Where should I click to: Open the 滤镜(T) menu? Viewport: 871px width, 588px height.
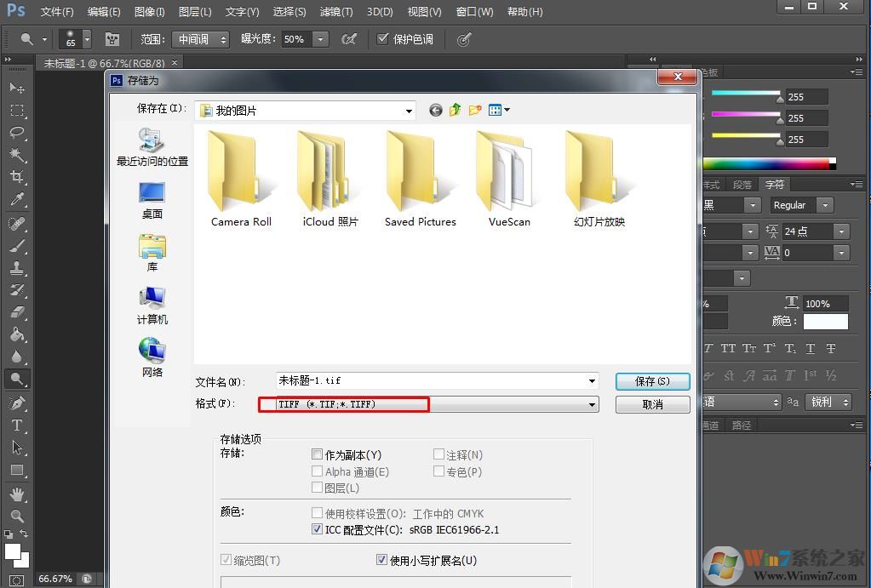(335, 12)
